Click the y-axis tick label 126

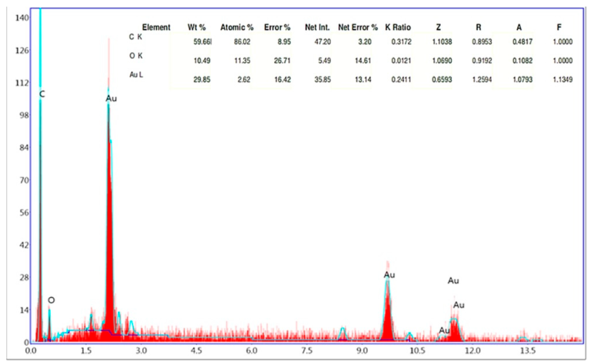click(22, 51)
